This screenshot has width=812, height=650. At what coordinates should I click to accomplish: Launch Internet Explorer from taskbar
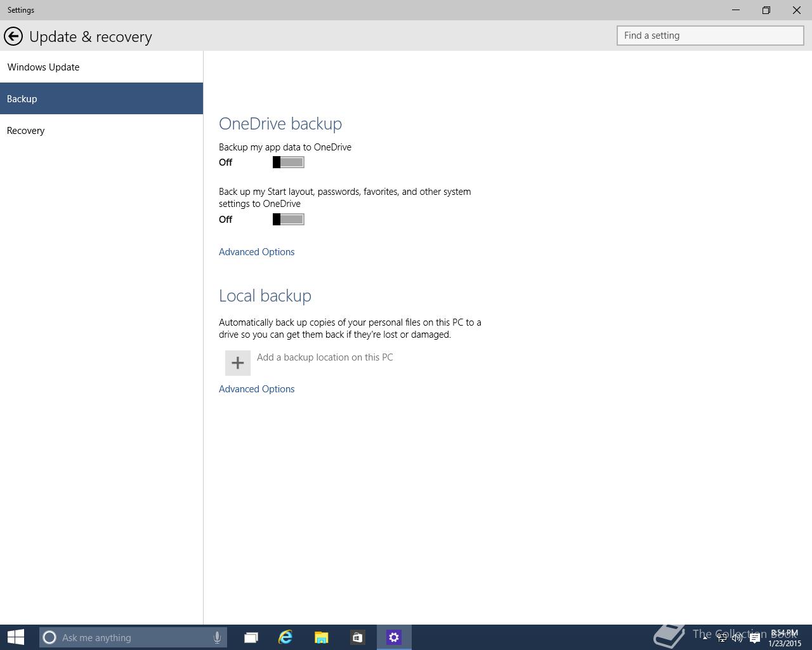[x=285, y=637]
